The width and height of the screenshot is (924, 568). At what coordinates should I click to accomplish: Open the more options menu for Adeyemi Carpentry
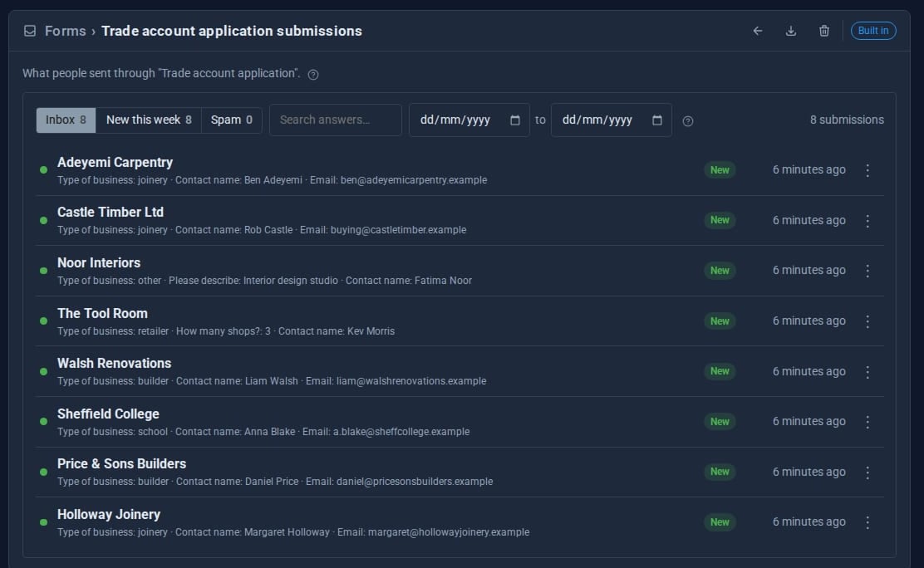(867, 170)
